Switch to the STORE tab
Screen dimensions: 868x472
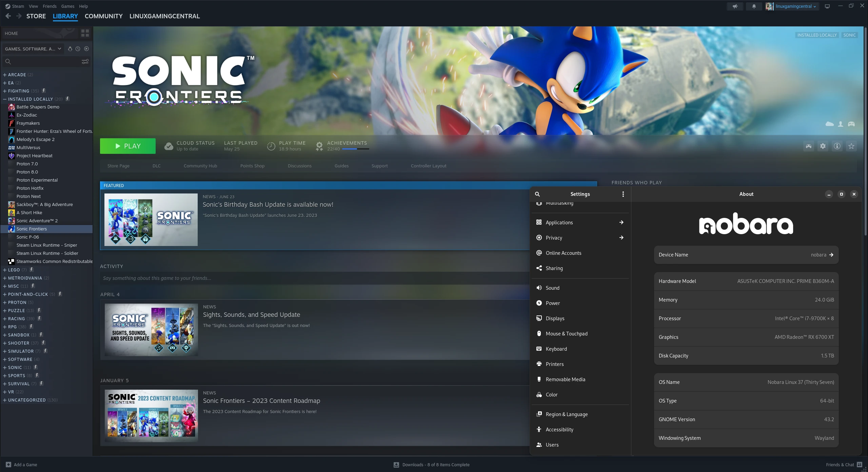[x=36, y=16]
